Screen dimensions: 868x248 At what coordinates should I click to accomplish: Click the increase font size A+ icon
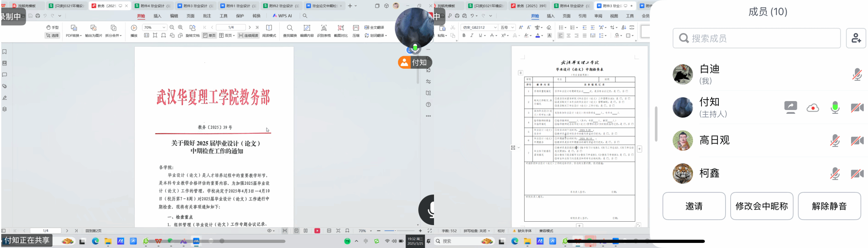[521, 27]
